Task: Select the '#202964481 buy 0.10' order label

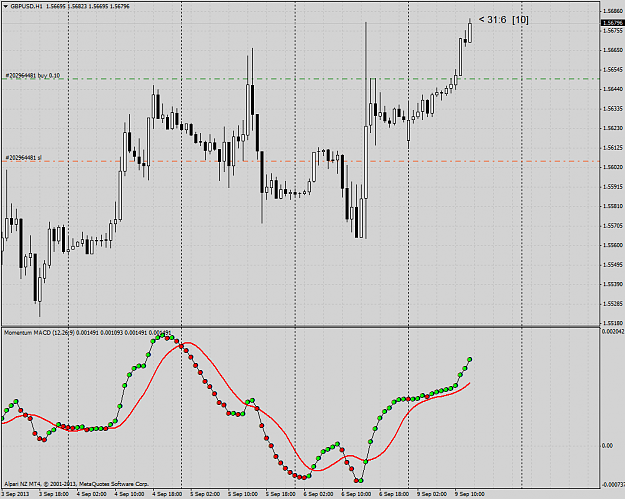Action: pyautogui.click(x=33, y=75)
